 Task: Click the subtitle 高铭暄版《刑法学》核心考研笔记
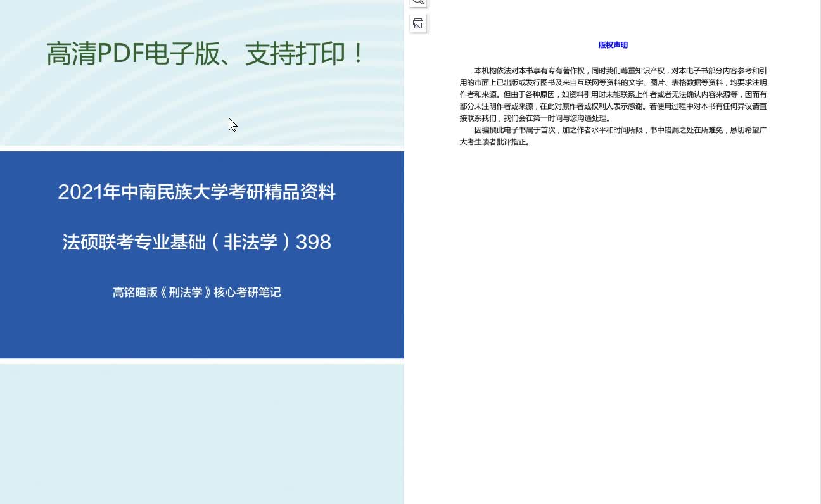pos(197,293)
